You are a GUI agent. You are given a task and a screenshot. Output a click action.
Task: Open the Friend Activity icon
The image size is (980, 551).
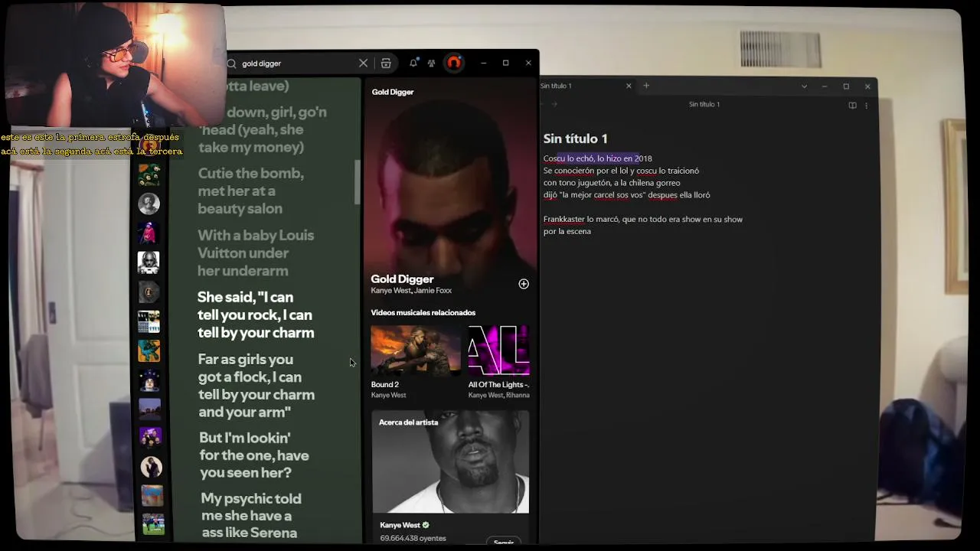[432, 64]
